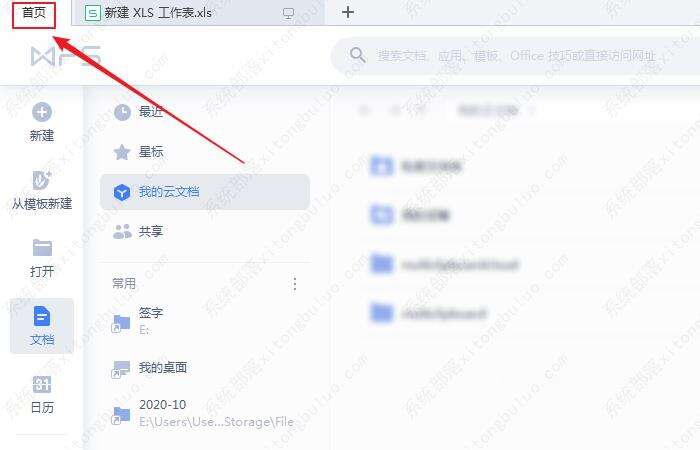Expand the 常用 more options dots
Screen dimensions: 700x450
coord(295,284)
